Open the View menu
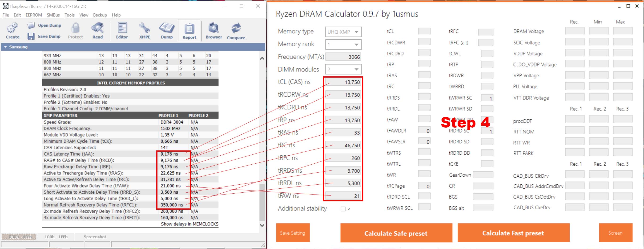644x249 pixels. point(84,15)
